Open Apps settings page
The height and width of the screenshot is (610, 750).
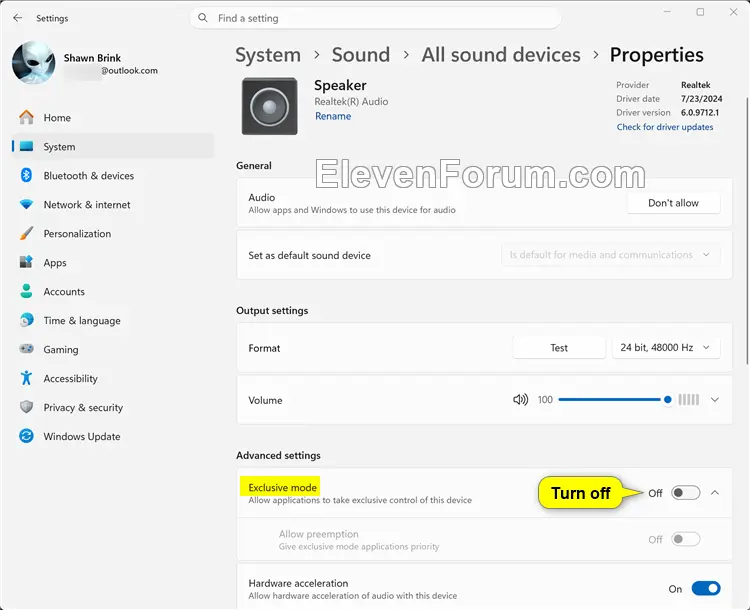pyautogui.click(x=113, y=263)
